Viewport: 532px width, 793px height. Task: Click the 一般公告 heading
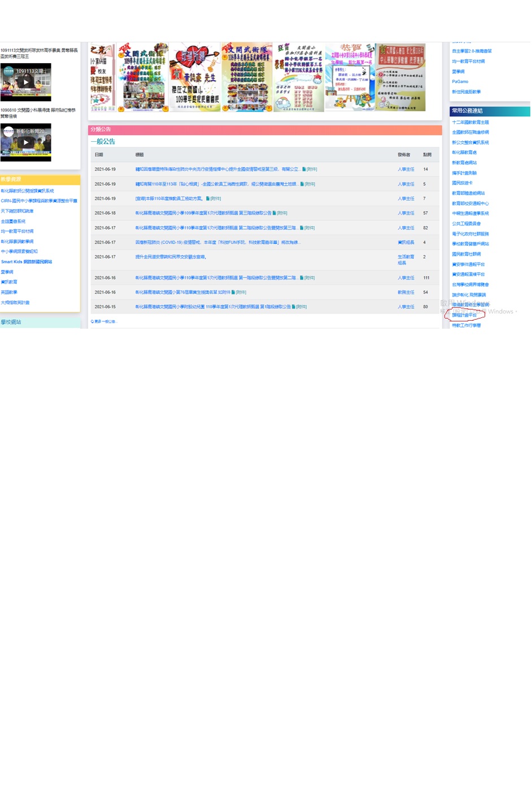coord(103,142)
